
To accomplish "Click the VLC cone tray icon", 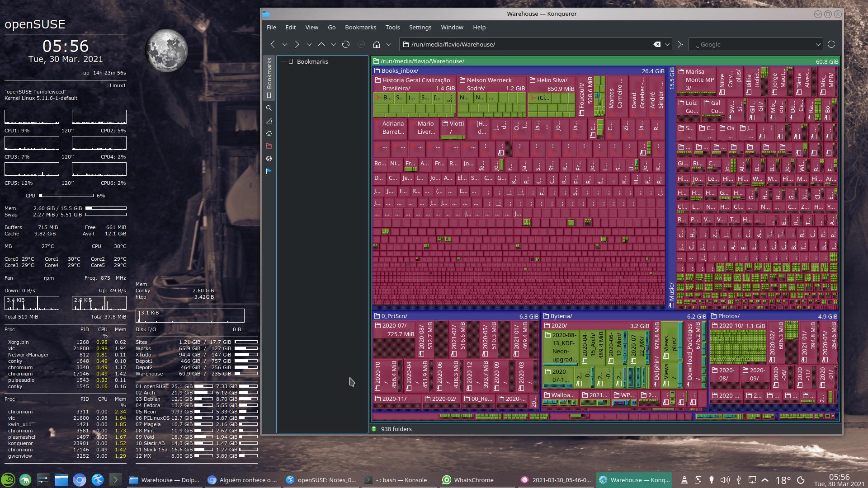I will 684,480.
